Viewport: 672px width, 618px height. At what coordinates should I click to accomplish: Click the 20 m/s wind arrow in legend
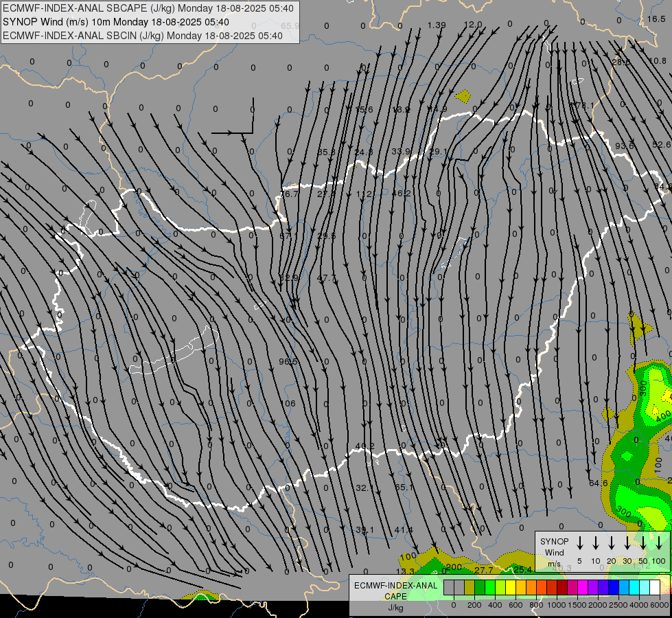[612, 542]
